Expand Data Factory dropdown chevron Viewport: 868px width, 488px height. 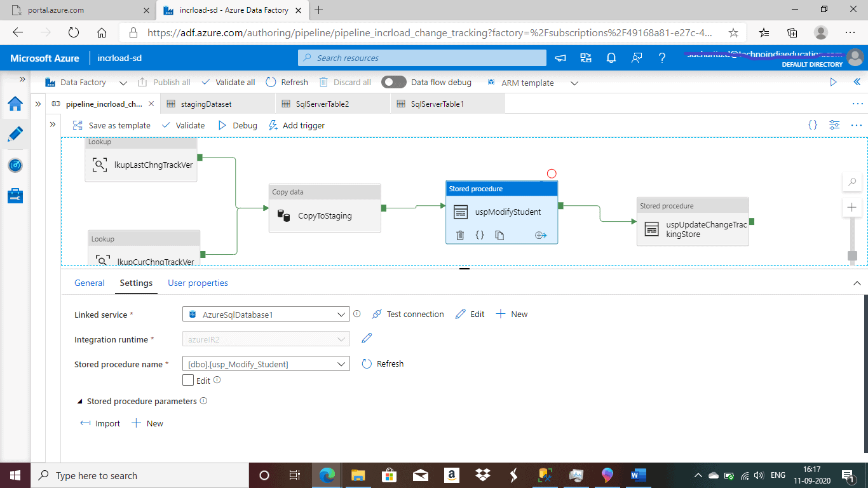tap(123, 83)
